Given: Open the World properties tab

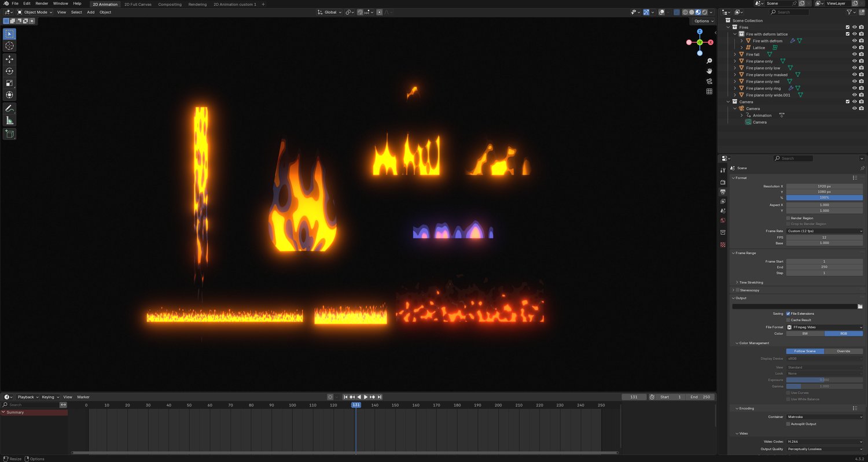Looking at the screenshot, I should point(723,220).
